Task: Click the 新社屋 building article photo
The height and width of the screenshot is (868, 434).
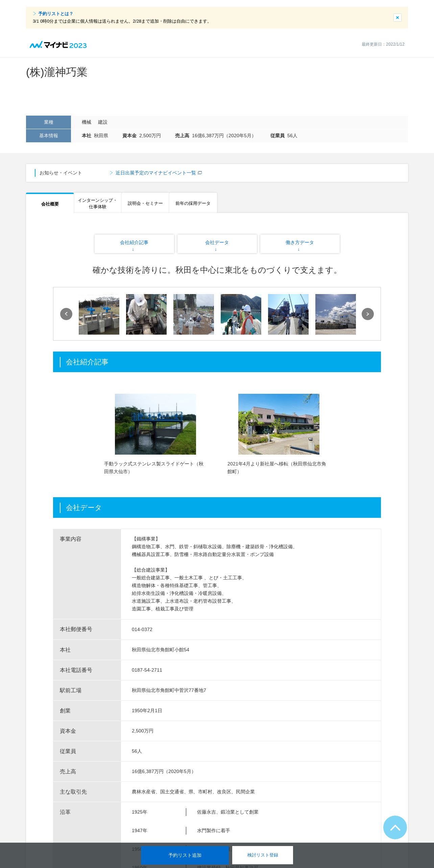Action: click(279, 424)
